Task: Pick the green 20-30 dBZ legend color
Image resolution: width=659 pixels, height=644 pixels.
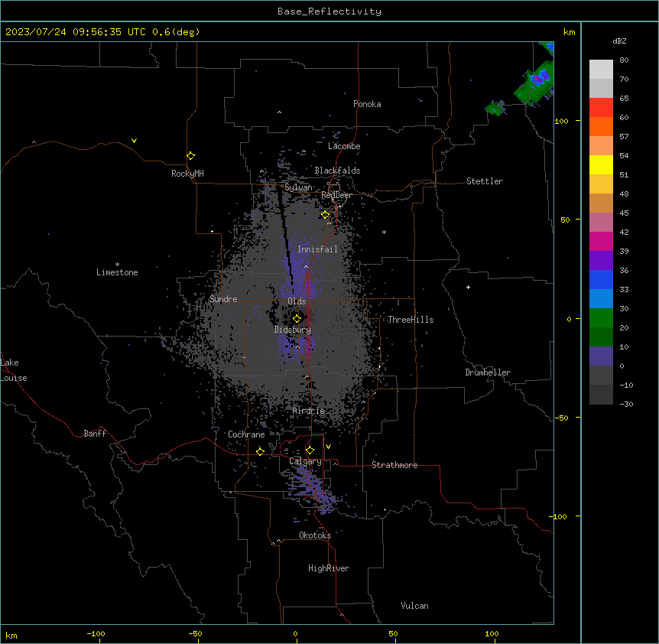Action: [x=601, y=318]
